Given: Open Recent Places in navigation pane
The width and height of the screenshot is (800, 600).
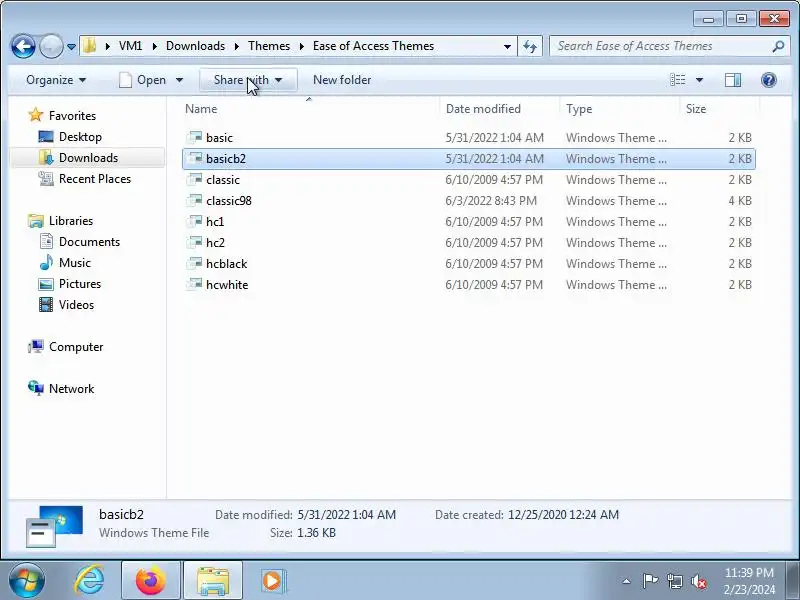Looking at the screenshot, I should click(x=95, y=179).
